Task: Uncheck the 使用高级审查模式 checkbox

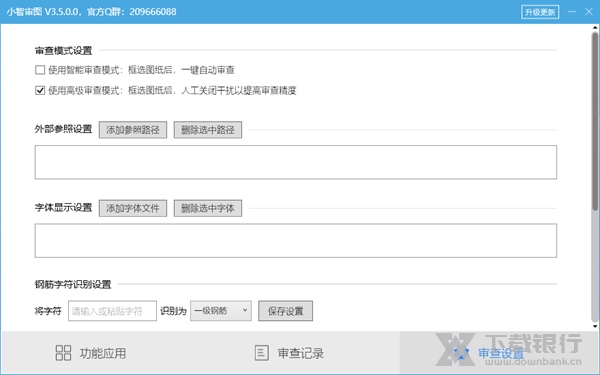Action: click(x=40, y=90)
